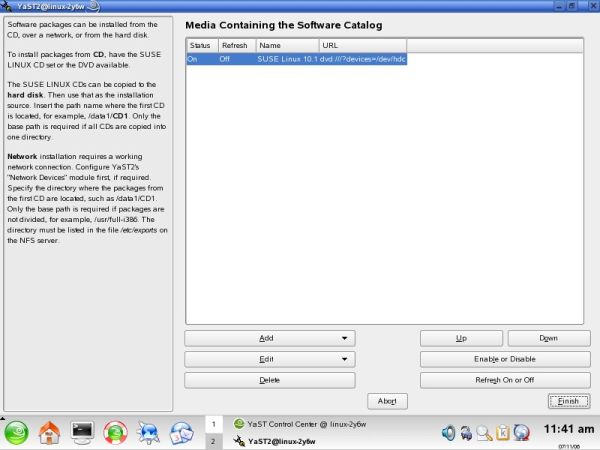Click the dvd:/// URL cell
The height and width of the screenshot is (450, 600).
(362, 59)
